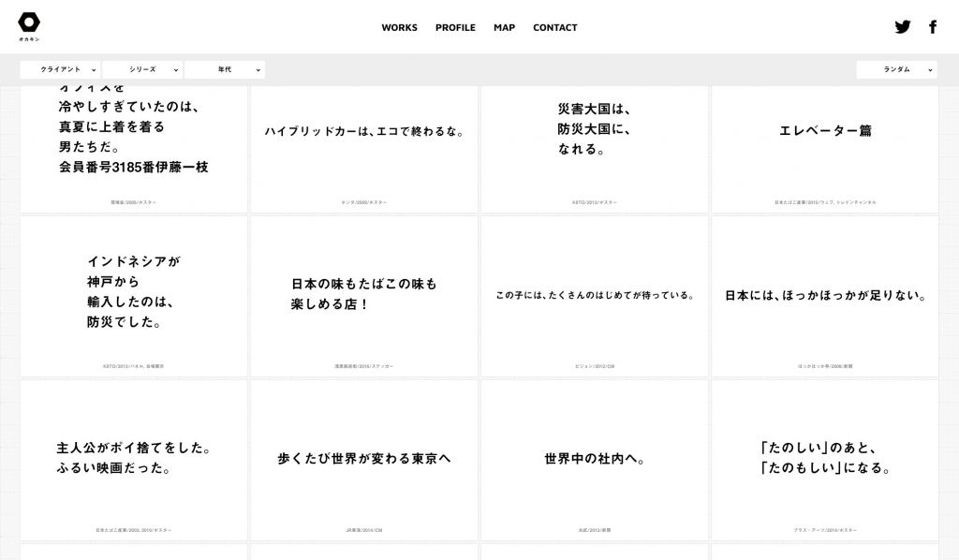Image resolution: width=959 pixels, height=560 pixels.
Task: Open the 「たのしい」のあと、「たのもしい」になる。 card
Action: 825,459
